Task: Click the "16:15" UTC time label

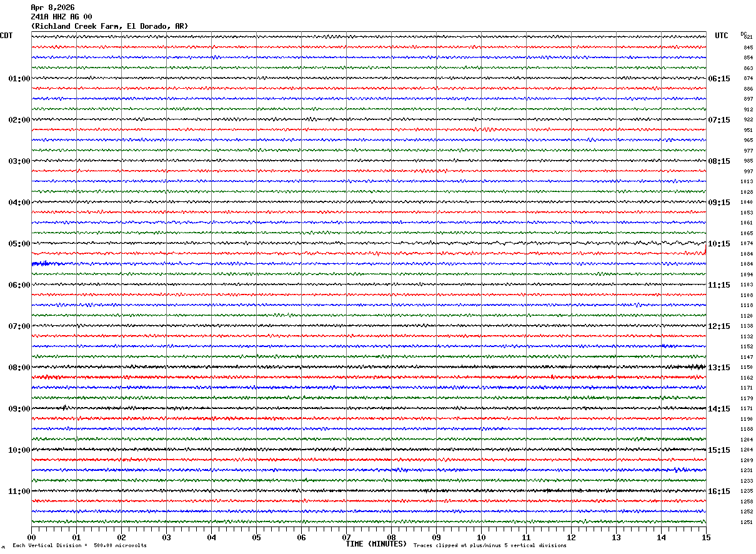Action: coord(719,491)
